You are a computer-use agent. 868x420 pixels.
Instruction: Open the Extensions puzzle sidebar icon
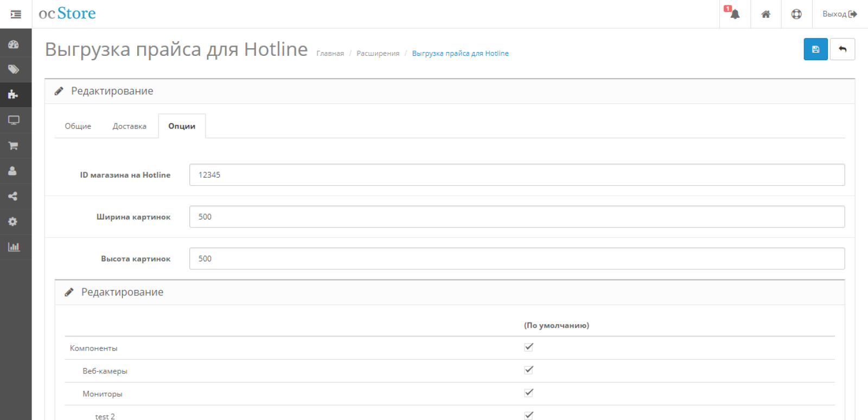point(14,94)
